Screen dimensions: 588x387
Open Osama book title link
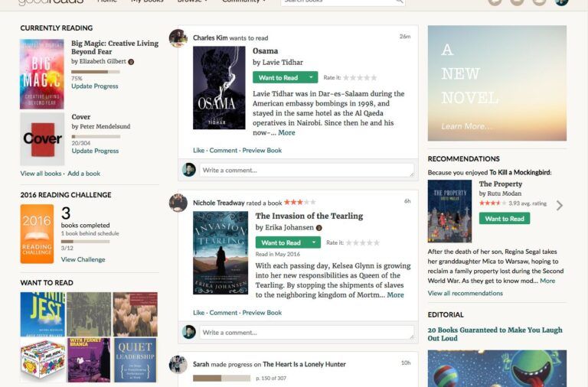pyautogui.click(x=265, y=51)
